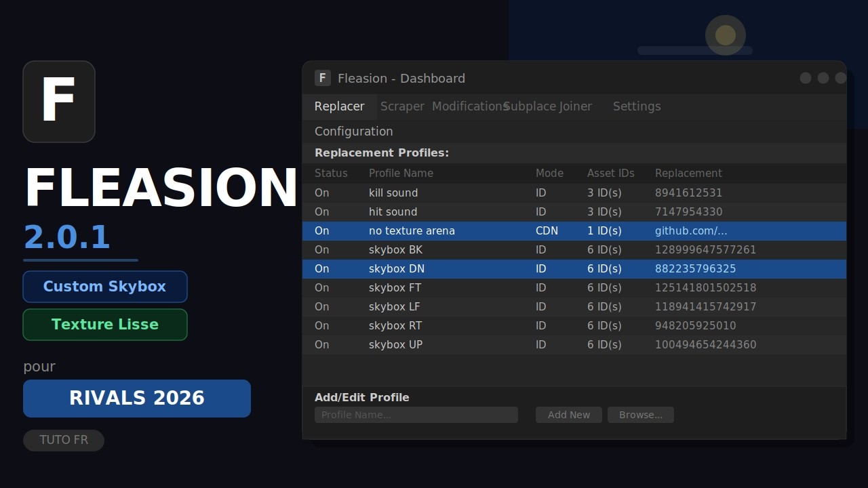Click replacement value 118941415742917
The width and height of the screenshot is (868, 488).
point(705,307)
